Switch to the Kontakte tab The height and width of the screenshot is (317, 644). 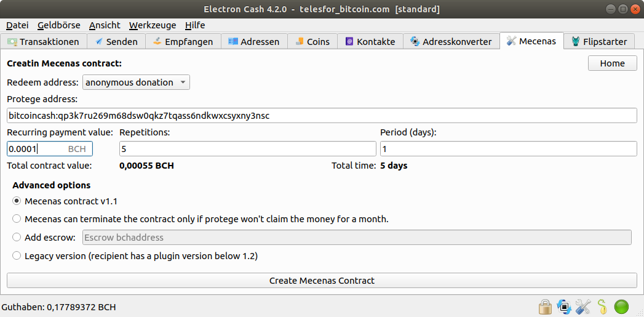coord(370,41)
